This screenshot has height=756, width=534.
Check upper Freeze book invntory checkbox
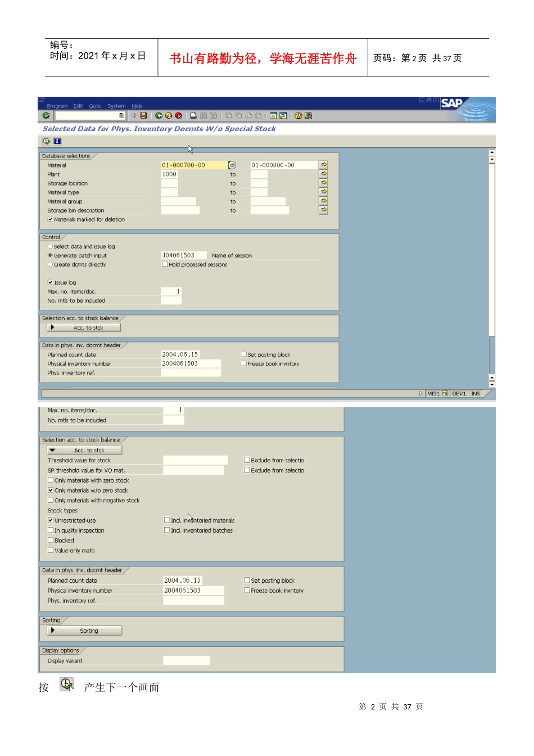click(243, 363)
